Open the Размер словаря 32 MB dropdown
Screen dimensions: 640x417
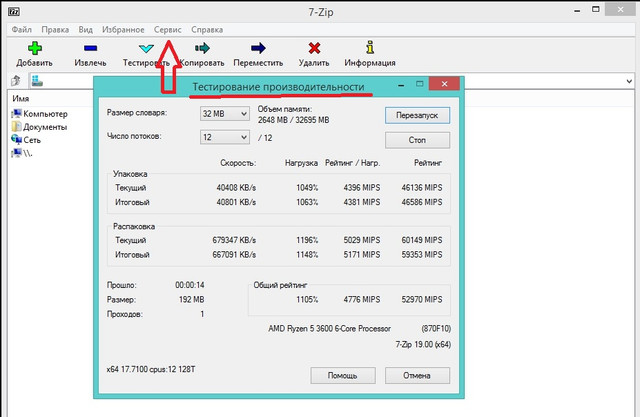[x=225, y=114]
